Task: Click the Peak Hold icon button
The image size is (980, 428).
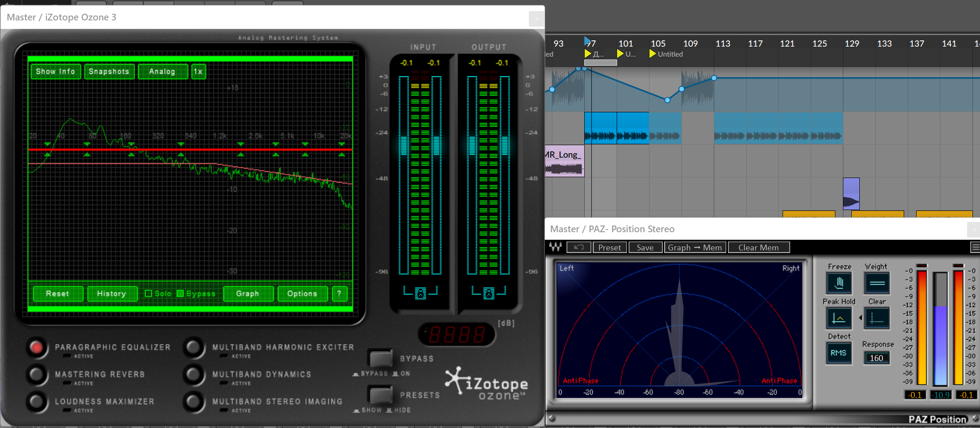Action: [x=838, y=318]
